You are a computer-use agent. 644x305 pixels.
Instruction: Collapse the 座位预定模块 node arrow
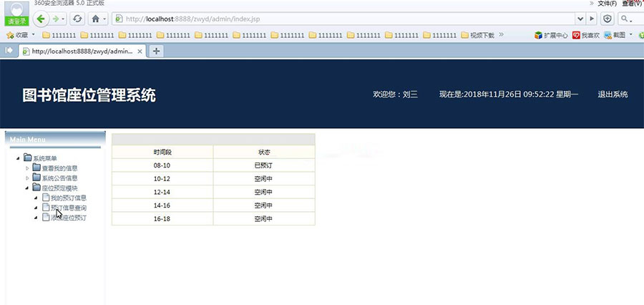tap(27, 188)
